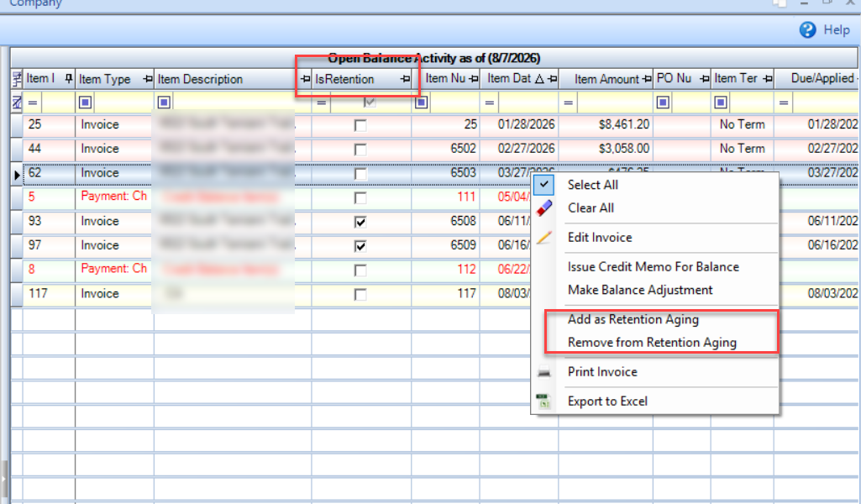Image resolution: width=861 pixels, height=504 pixels.
Task: Choose Select All from context menu
Action: (x=593, y=185)
